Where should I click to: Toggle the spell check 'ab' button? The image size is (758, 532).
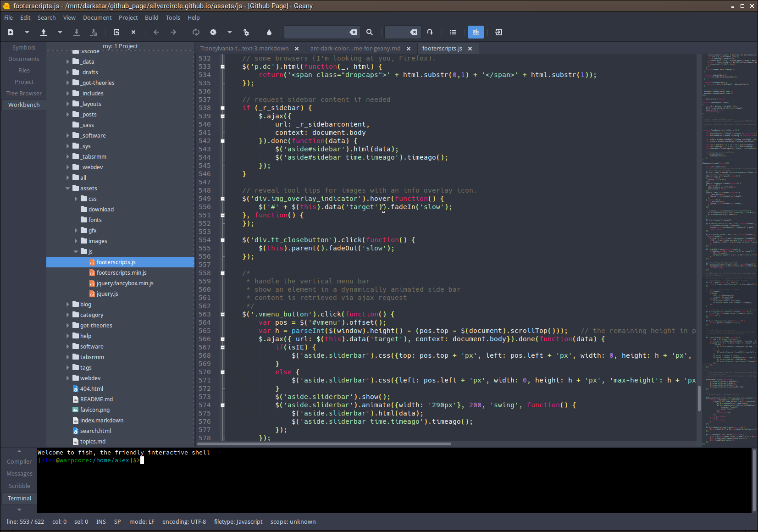(476, 32)
